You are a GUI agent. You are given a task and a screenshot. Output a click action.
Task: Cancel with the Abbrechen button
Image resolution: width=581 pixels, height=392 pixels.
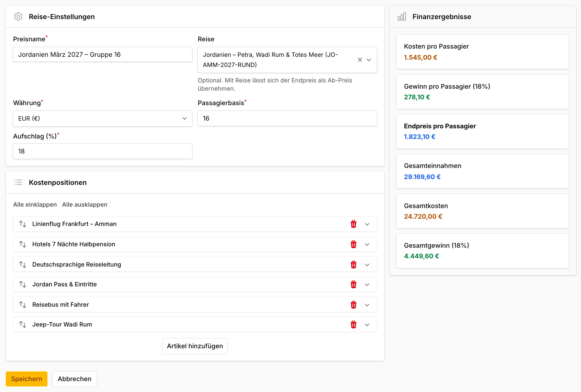[74, 379]
